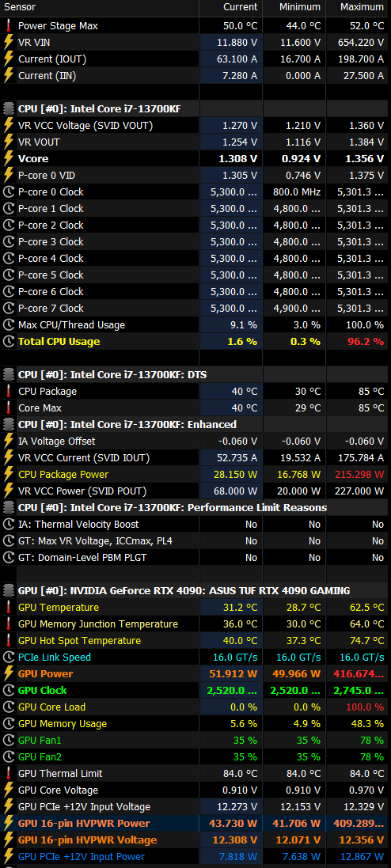This screenshot has width=391, height=868.
Task: Click the Maximum column header
Action: pos(359,7)
